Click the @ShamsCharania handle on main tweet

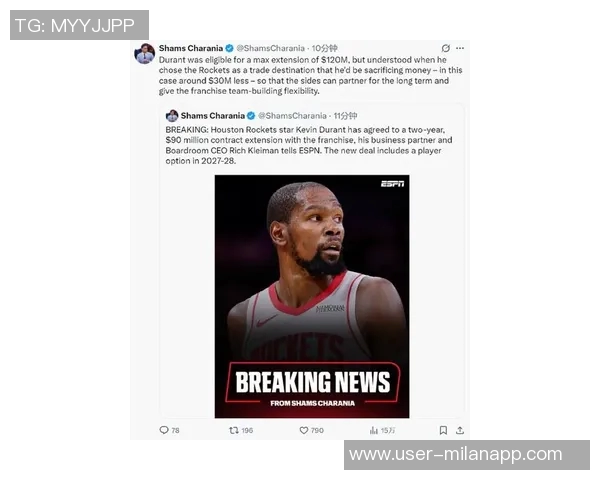click(x=271, y=48)
